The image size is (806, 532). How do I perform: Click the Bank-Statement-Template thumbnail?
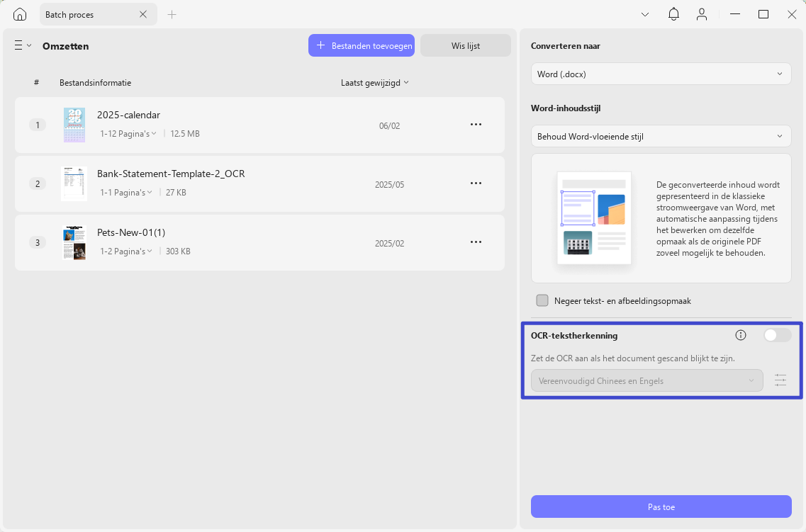pyautogui.click(x=74, y=184)
